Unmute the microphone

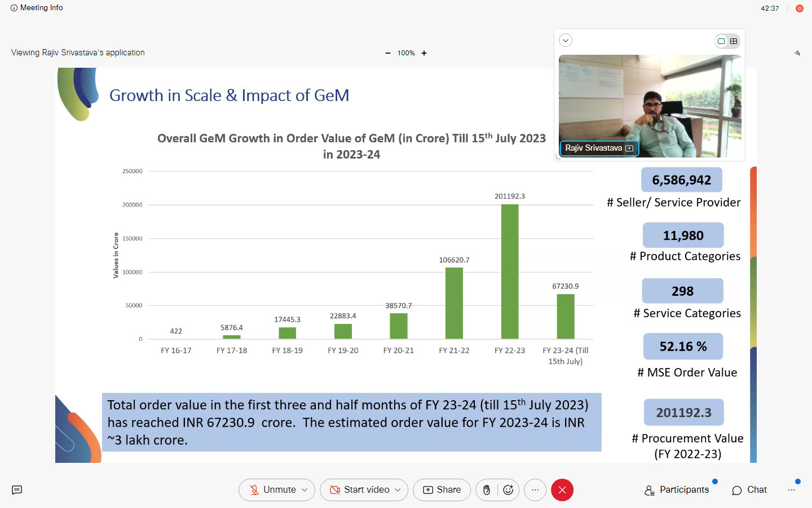click(273, 490)
